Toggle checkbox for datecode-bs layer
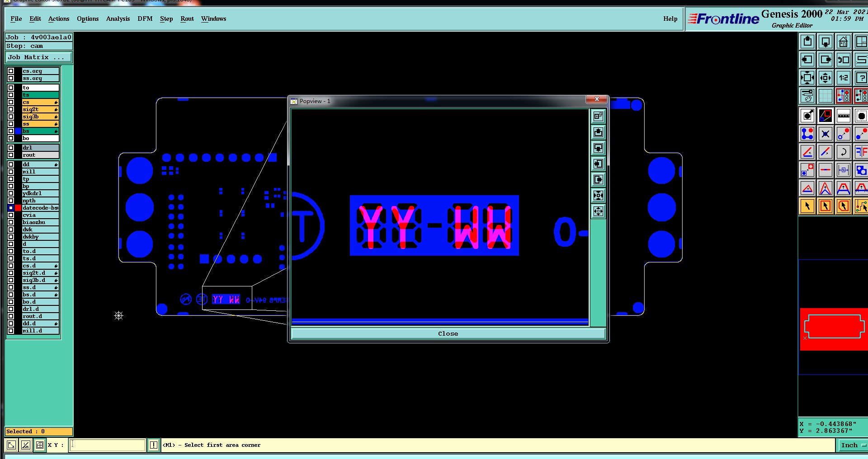Viewport: 868px width, 459px height. coord(11,208)
